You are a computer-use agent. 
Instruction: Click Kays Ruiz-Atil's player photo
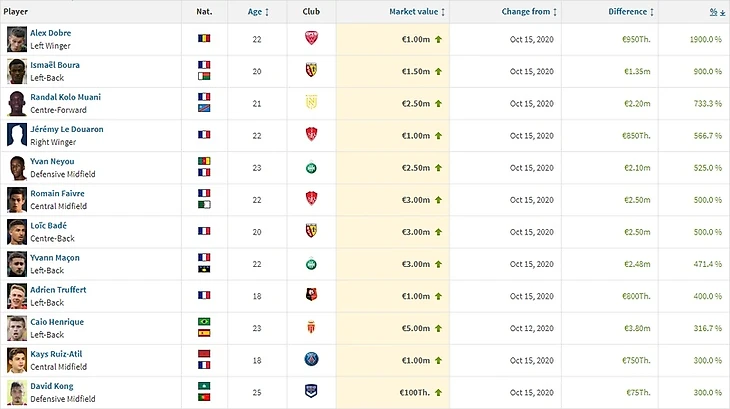[x=16, y=358]
